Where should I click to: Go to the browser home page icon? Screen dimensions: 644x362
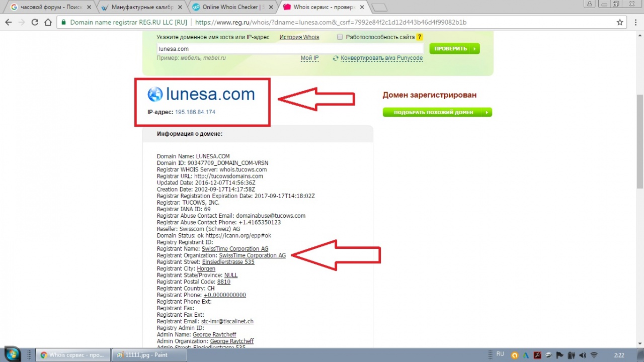coord(48,23)
